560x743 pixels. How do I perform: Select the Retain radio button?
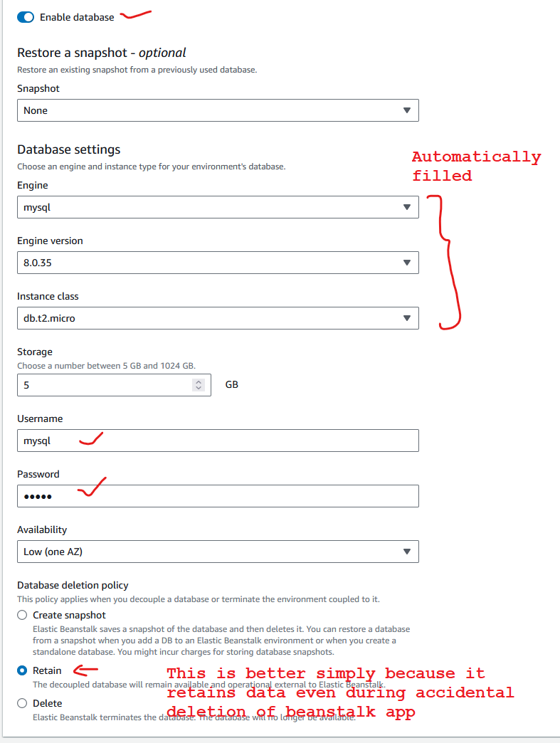click(x=22, y=670)
